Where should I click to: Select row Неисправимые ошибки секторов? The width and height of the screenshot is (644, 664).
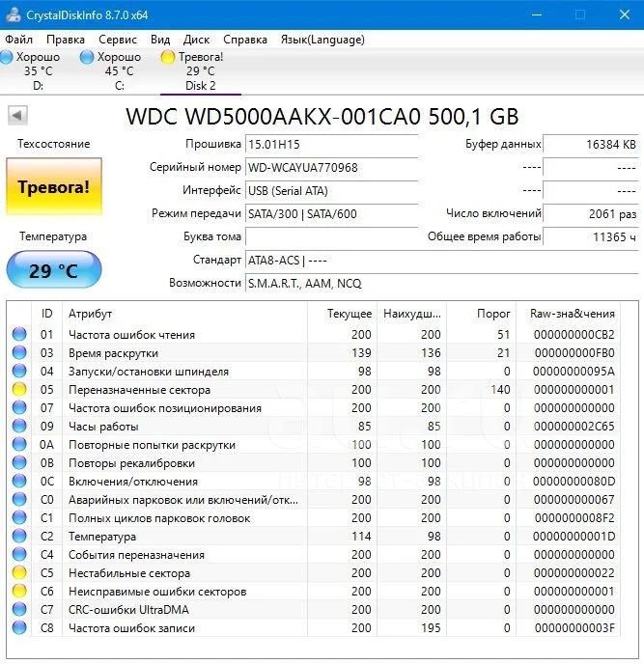click(314, 592)
